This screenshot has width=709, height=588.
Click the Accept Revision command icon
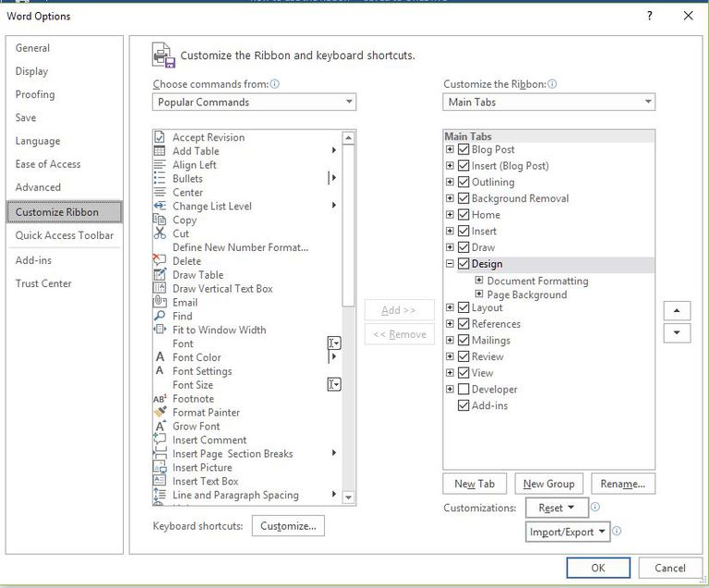[160, 137]
